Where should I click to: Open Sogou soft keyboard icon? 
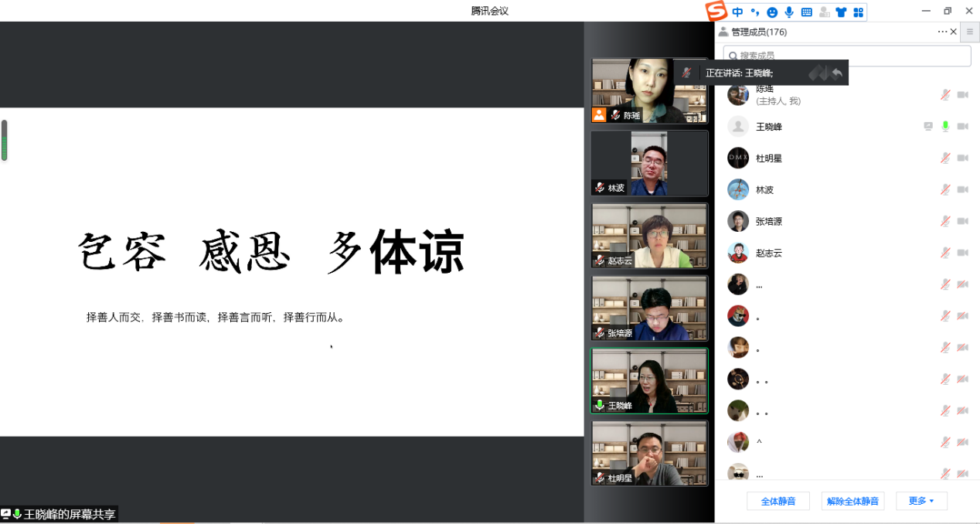pyautogui.click(x=806, y=12)
